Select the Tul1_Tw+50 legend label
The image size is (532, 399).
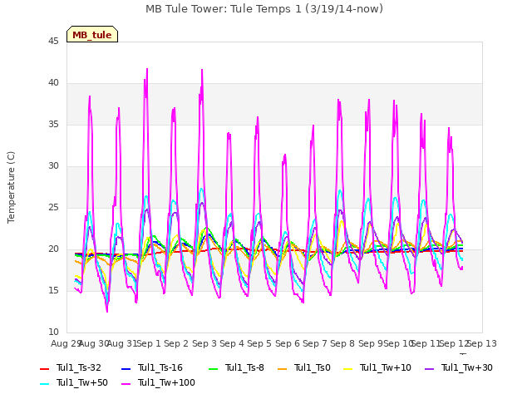coord(82,382)
